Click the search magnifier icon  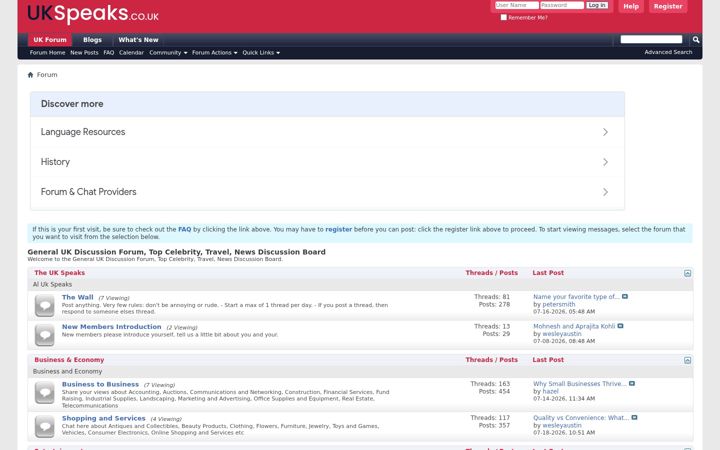[x=696, y=40]
